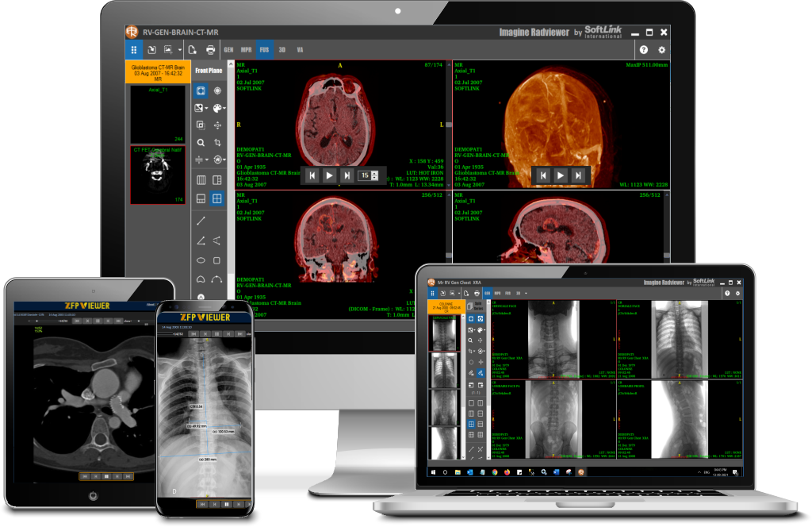The width and height of the screenshot is (812, 527).
Task: Click the add image capture icon on monitor
Action: [x=168, y=50]
